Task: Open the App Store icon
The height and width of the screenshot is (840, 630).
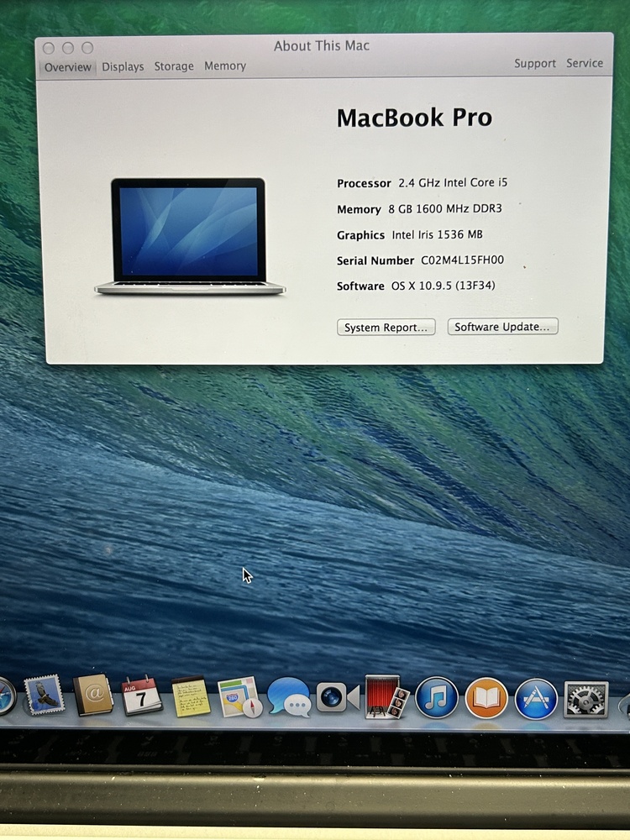Action: pos(536,699)
